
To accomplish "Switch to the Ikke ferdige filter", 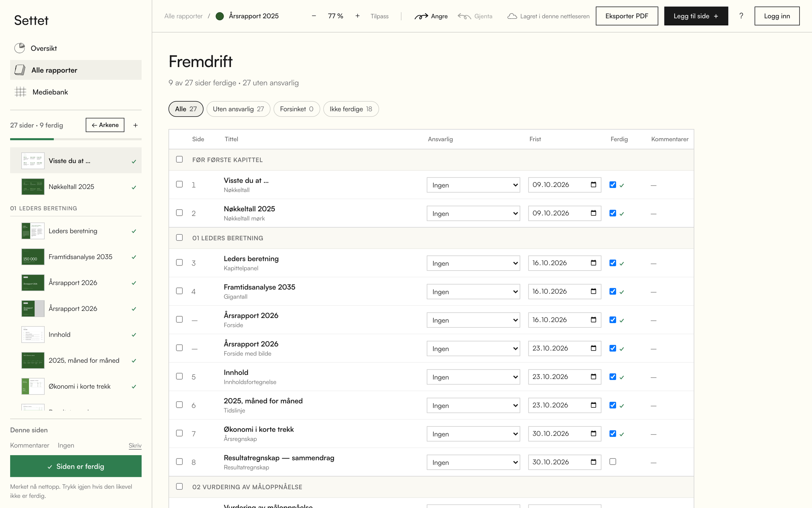I will [x=351, y=109].
